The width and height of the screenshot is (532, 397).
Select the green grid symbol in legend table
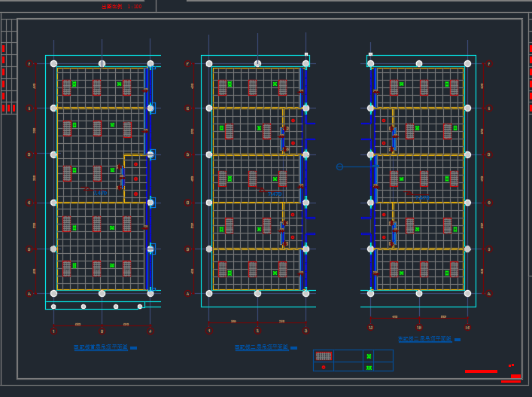[369, 368]
